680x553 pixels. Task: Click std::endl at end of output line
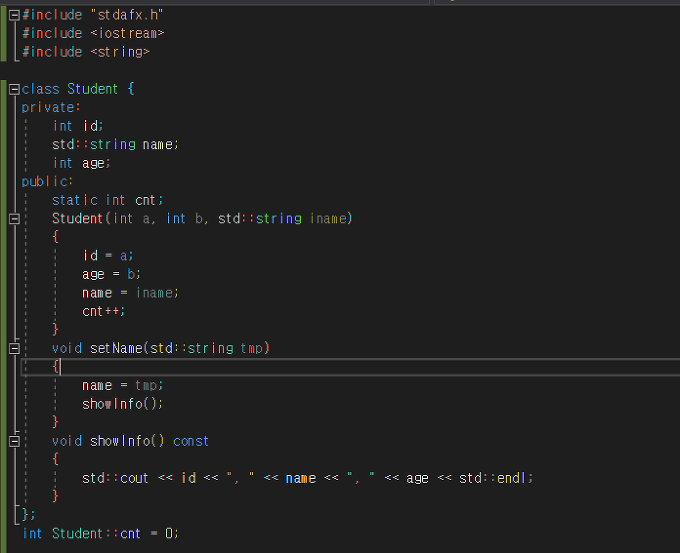pyautogui.click(x=493, y=478)
